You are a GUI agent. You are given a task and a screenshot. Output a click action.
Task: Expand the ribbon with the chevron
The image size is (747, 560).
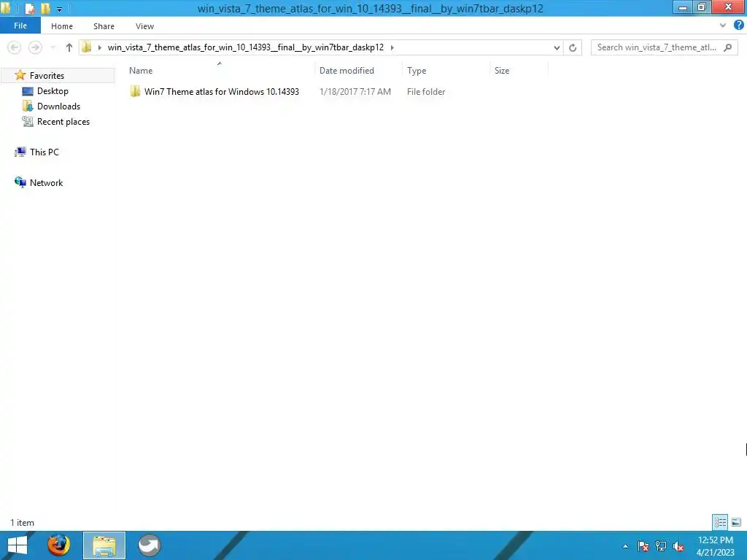tap(723, 26)
